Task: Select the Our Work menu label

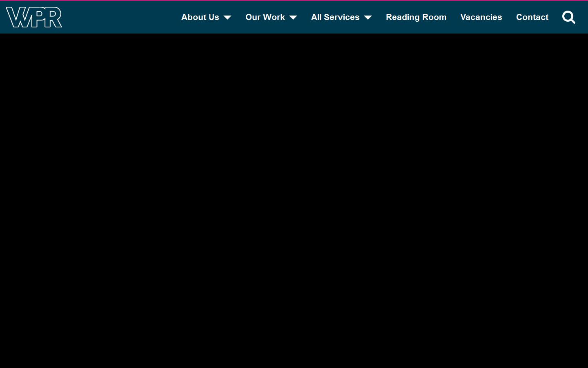Action: point(265,17)
